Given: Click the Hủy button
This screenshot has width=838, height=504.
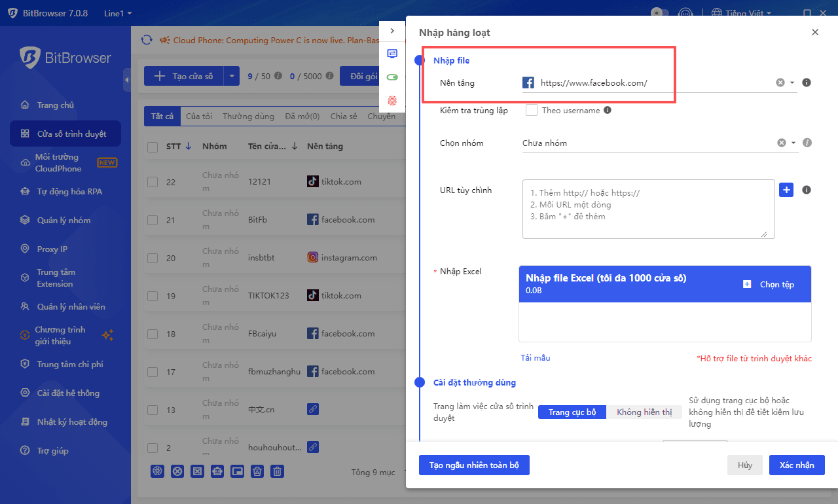Looking at the screenshot, I should pos(745,465).
